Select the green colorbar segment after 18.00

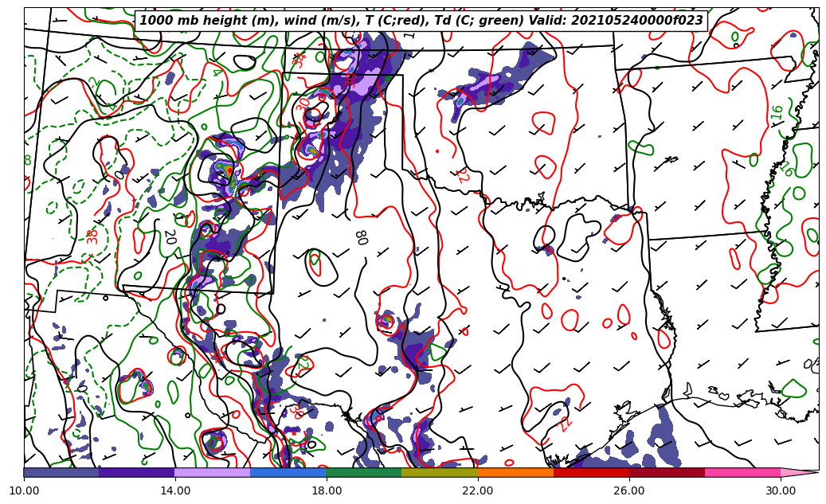[363, 472]
